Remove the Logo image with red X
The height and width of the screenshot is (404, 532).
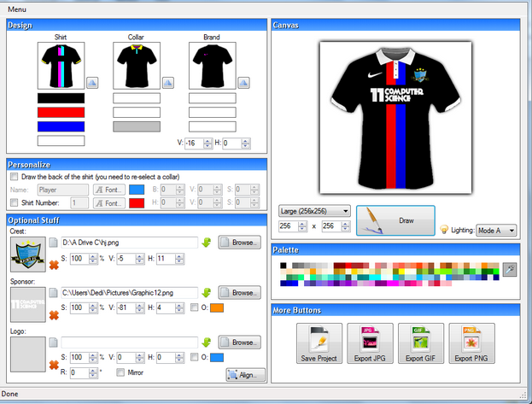(54, 365)
